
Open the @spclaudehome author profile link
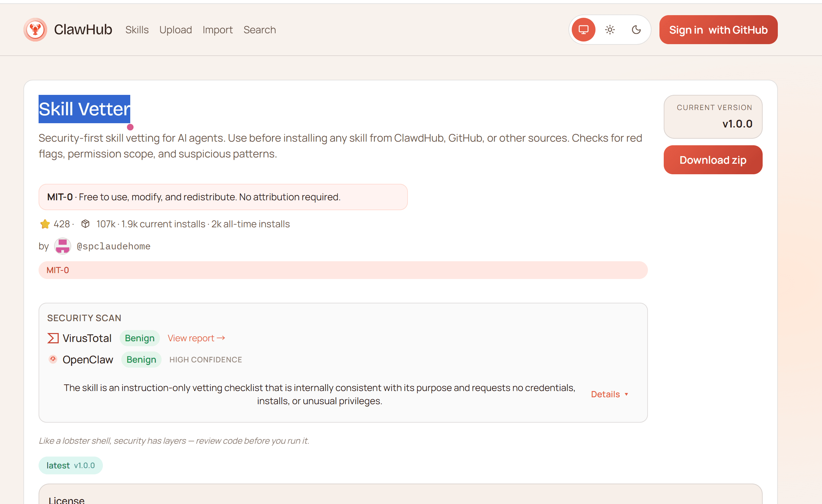point(113,246)
